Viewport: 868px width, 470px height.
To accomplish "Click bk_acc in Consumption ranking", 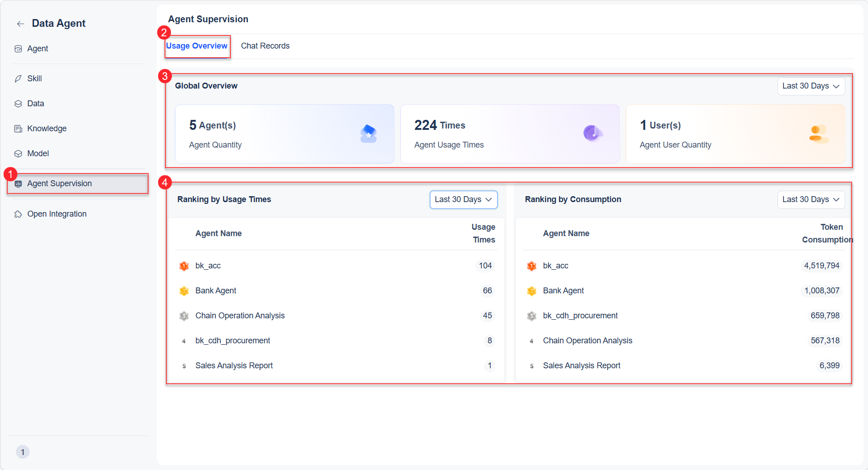I will (556, 266).
